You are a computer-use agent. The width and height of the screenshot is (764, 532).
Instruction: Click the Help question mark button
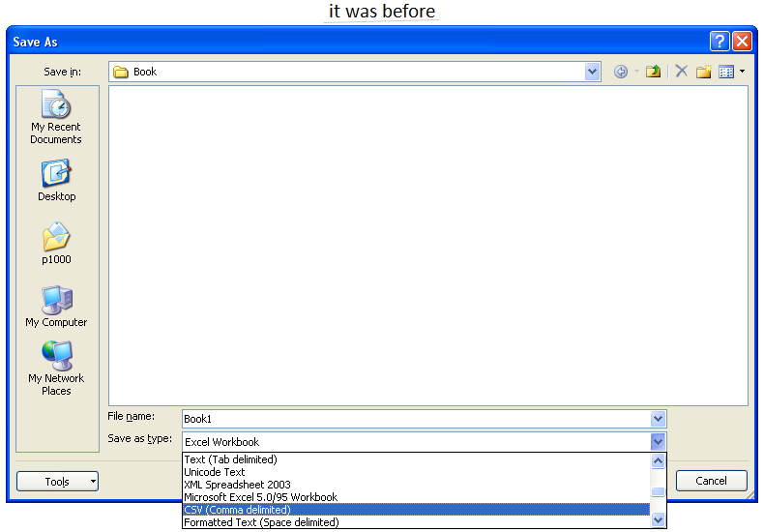719,41
